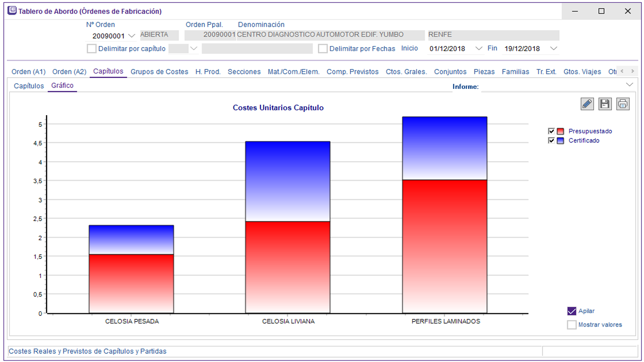Click the pencil edit chart icon
Screen dimensions: 644x362
587,103
